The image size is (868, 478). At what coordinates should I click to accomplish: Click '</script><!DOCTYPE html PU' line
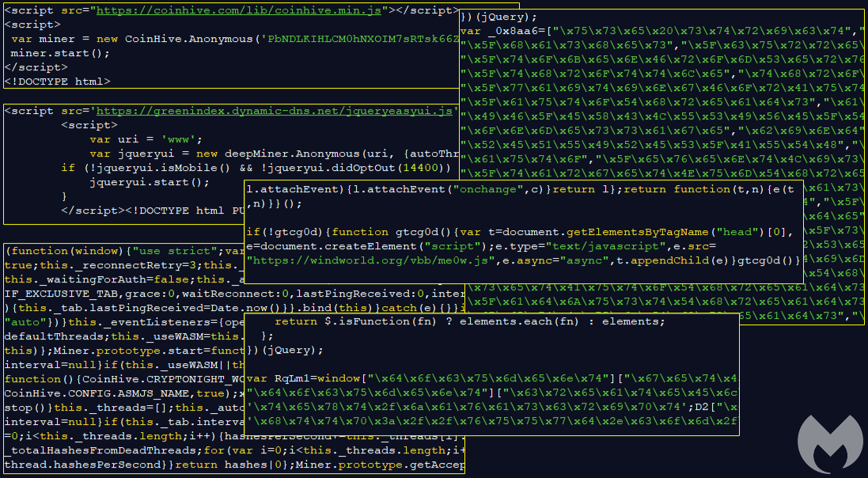154,211
